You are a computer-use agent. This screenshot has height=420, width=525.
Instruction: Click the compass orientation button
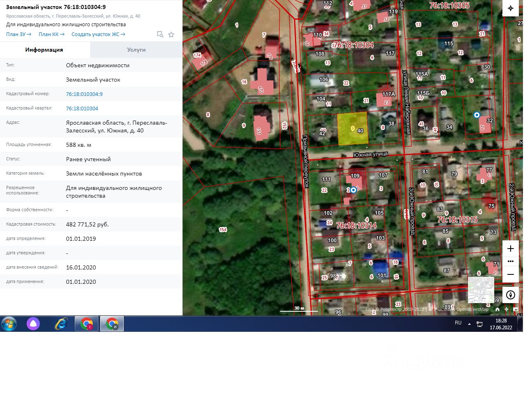click(510, 295)
